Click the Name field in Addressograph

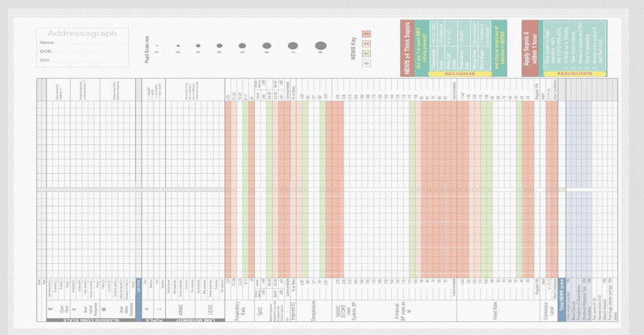click(x=85, y=42)
